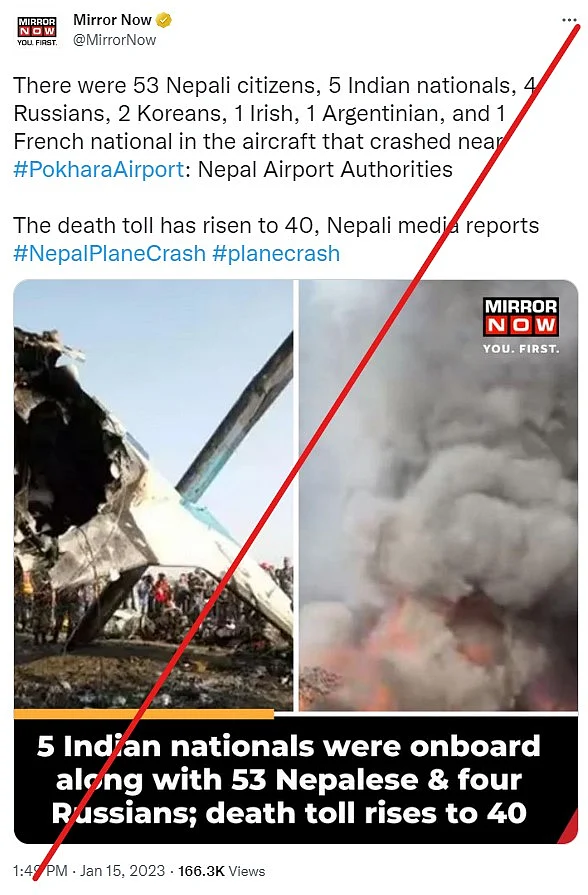Image resolution: width=588 pixels, height=895 pixels.
Task: Click the gold verified badge
Action: pyautogui.click(x=164, y=21)
